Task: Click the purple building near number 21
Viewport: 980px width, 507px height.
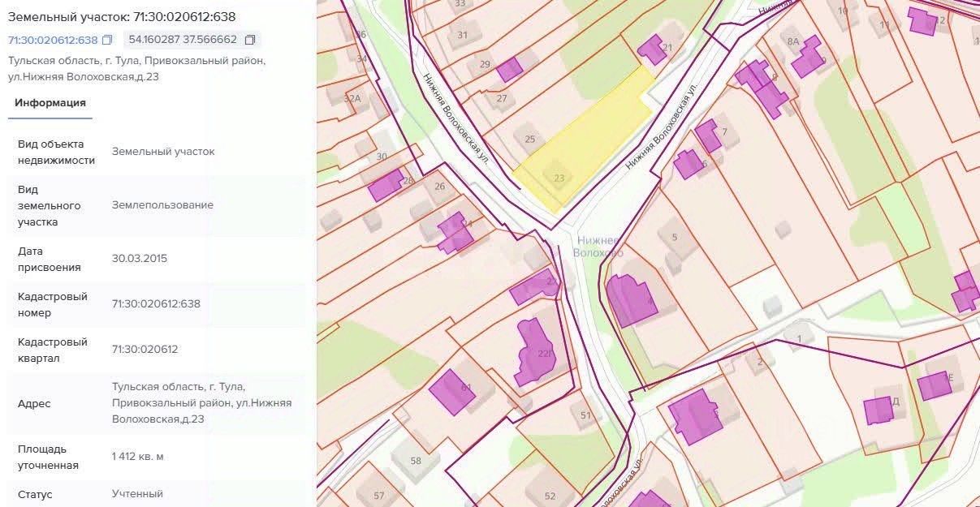Action: click(x=651, y=49)
